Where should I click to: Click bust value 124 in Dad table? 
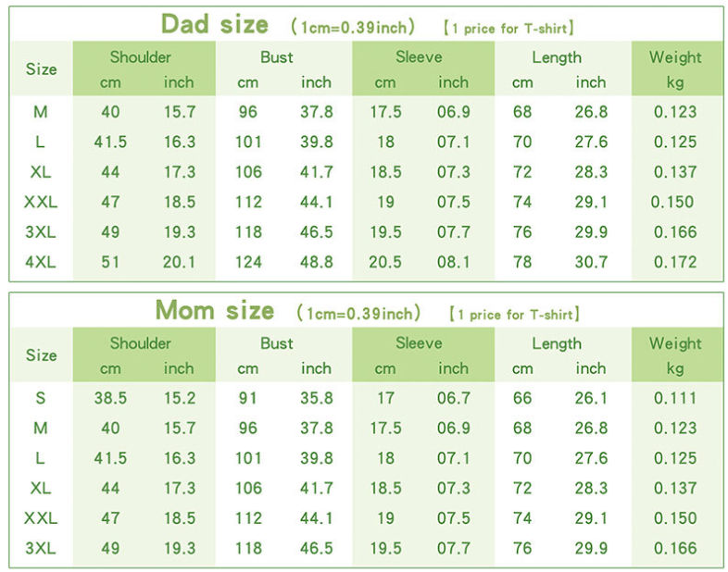248,262
